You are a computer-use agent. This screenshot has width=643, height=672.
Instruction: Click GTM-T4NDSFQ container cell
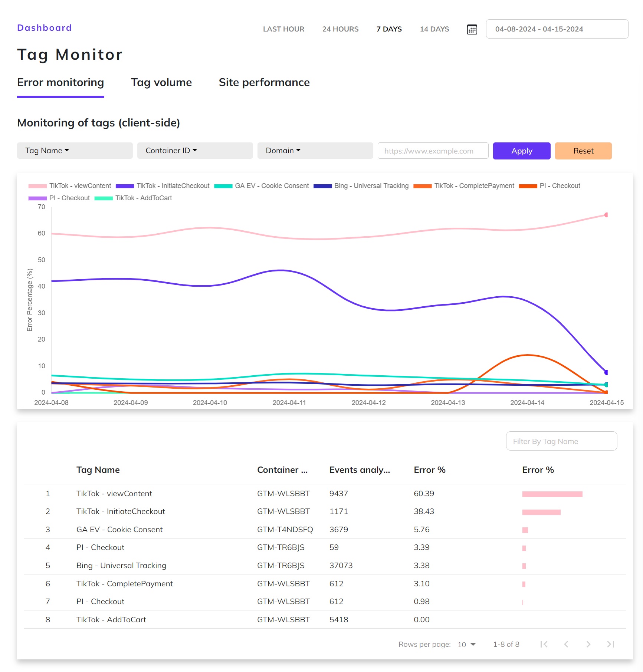[x=285, y=530]
